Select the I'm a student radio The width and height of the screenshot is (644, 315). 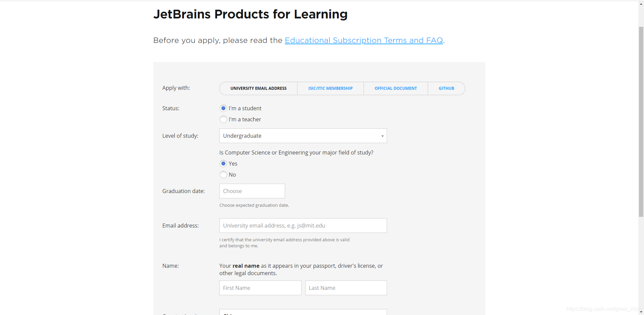(x=223, y=108)
